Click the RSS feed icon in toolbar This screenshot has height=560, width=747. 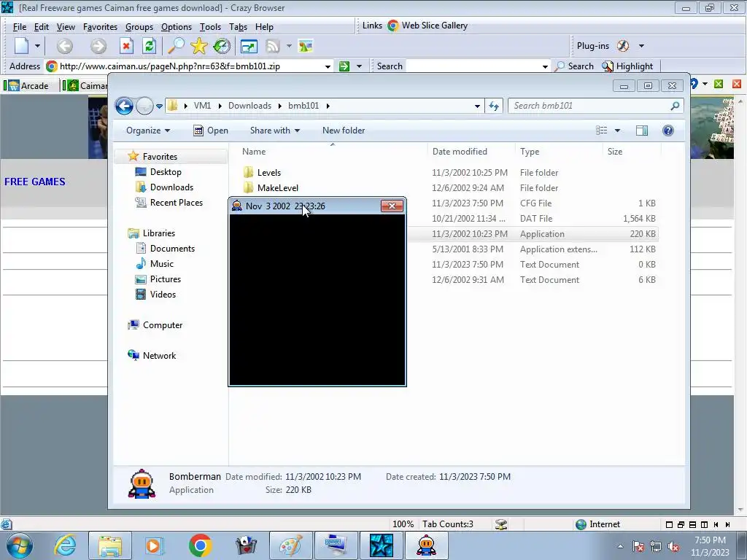(x=273, y=46)
